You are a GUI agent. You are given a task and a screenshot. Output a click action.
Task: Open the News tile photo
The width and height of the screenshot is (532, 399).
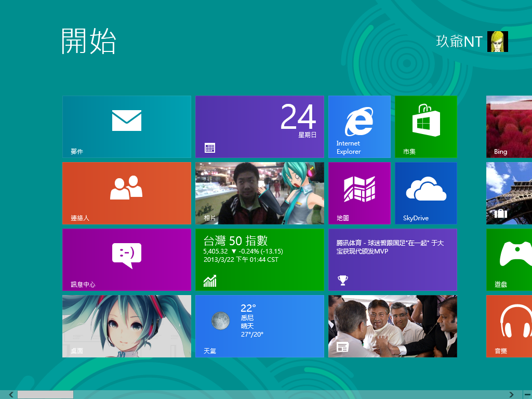[x=392, y=326]
